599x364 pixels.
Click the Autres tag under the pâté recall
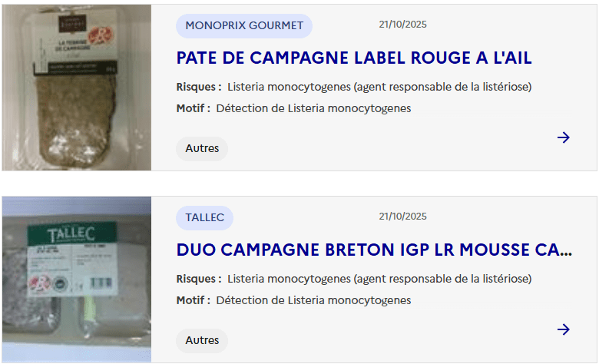click(x=202, y=149)
